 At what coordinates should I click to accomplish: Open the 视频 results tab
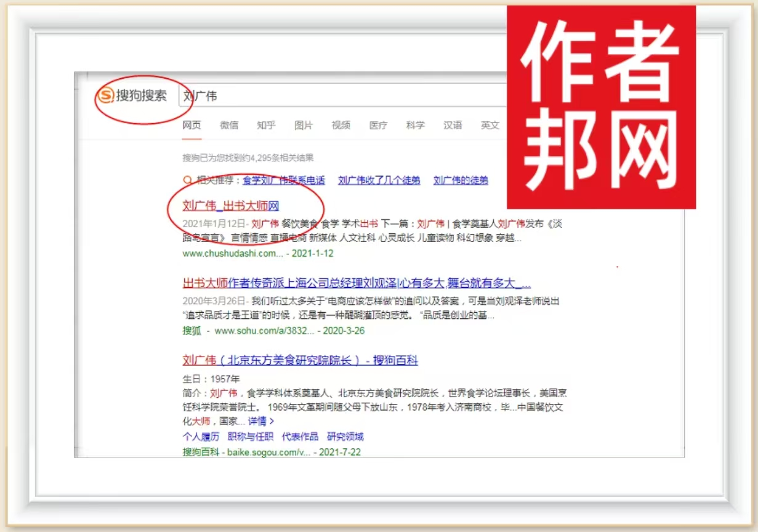(341, 126)
